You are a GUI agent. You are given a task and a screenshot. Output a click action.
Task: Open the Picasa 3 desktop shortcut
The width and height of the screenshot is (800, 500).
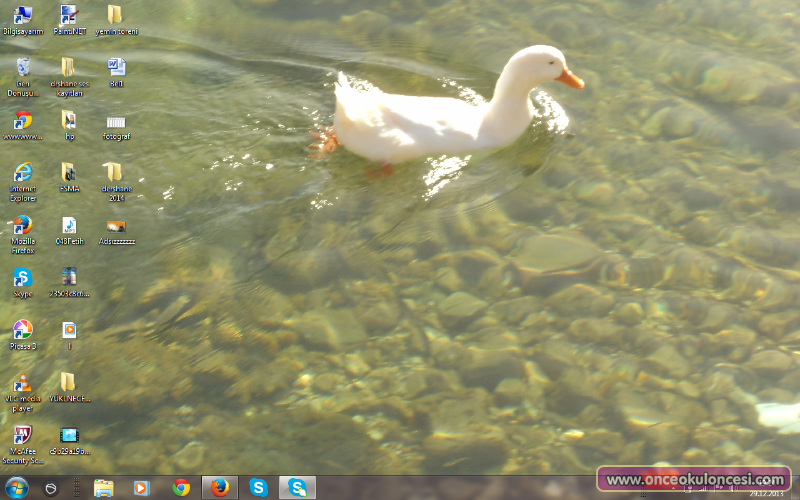[22, 330]
